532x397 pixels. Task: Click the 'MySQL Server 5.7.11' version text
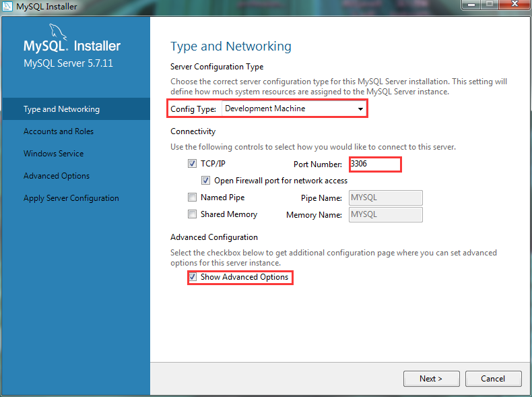point(68,63)
